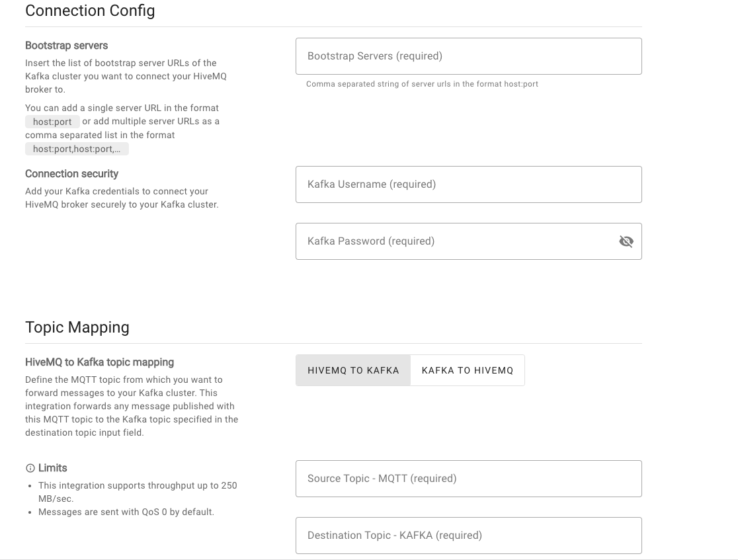
Task: Click the Kafka credentials description text
Action: pyautogui.click(x=122, y=198)
